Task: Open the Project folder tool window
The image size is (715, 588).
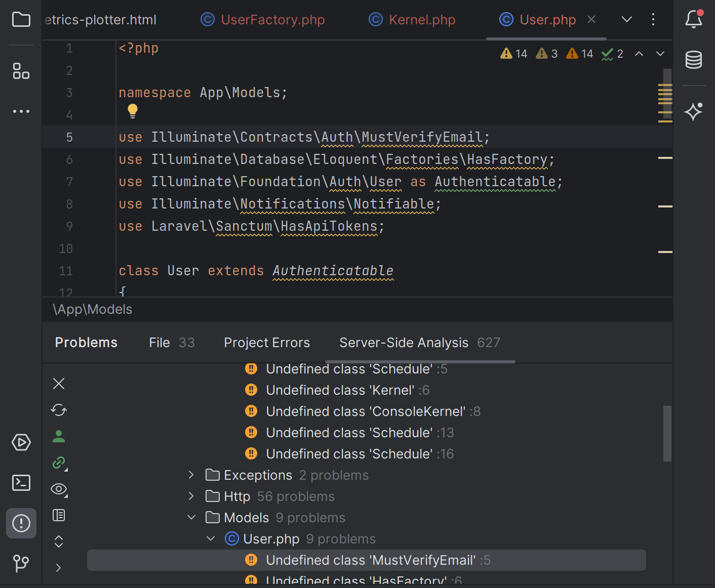Action: click(21, 20)
